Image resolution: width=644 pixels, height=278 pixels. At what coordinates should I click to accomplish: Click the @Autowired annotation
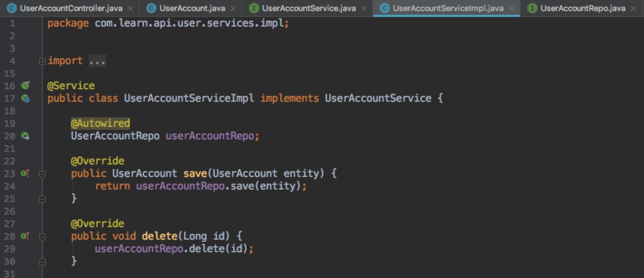(100, 124)
